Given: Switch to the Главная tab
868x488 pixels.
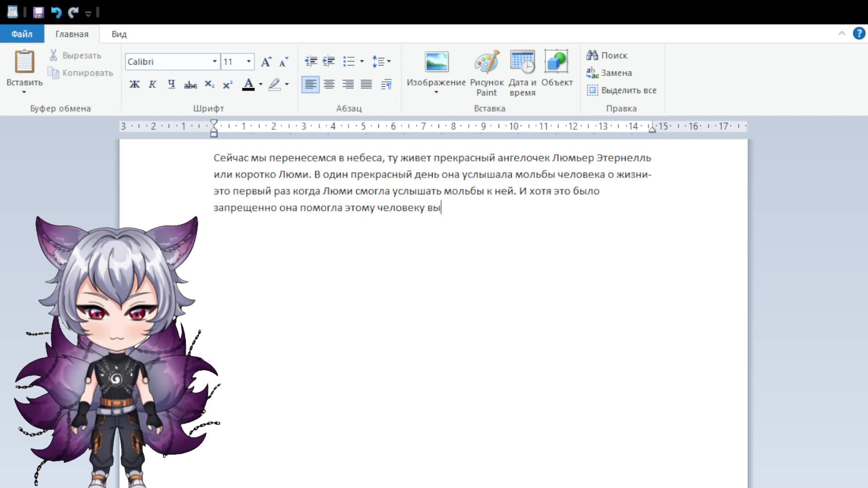Looking at the screenshot, I should 72,34.
